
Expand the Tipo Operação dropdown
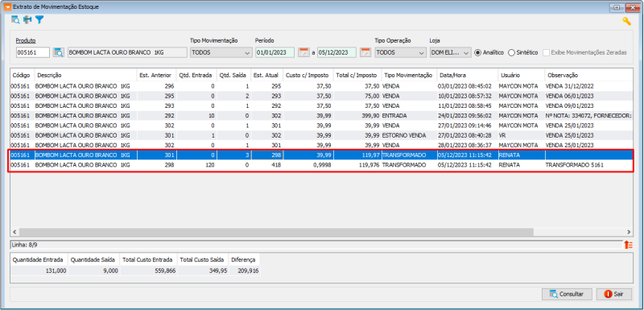(400, 52)
